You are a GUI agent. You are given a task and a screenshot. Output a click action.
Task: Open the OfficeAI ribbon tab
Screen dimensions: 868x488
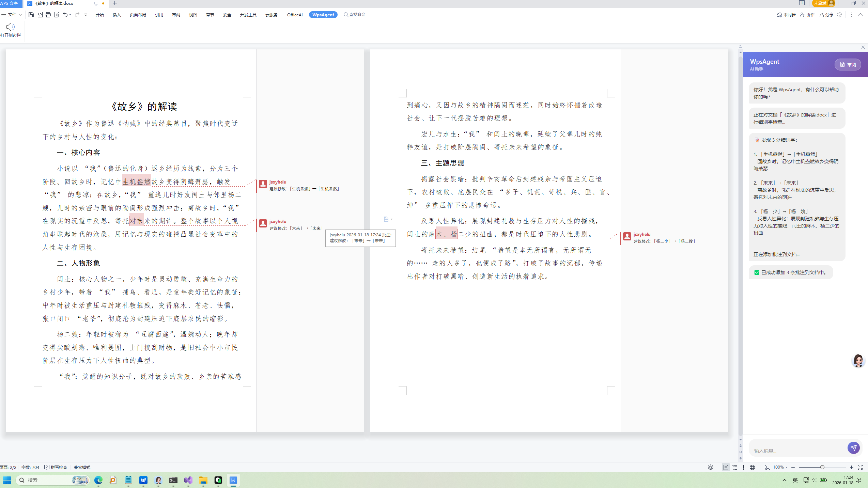point(295,15)
